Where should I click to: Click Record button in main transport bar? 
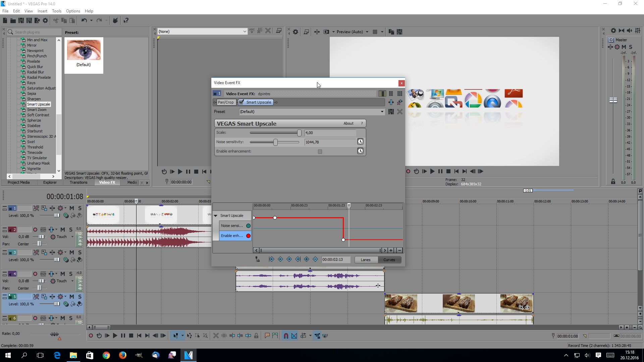pos(91,336)
